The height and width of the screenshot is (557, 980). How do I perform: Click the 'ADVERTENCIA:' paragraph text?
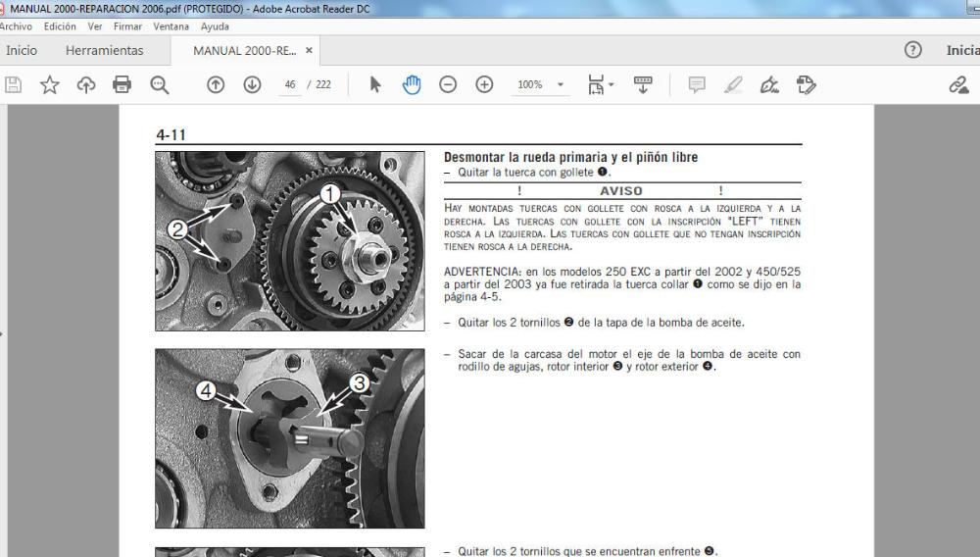(x=622, y=283)
